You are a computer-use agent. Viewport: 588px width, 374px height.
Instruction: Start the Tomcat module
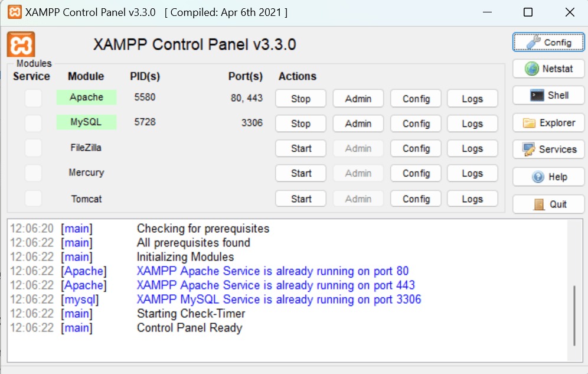click(300, 199)
